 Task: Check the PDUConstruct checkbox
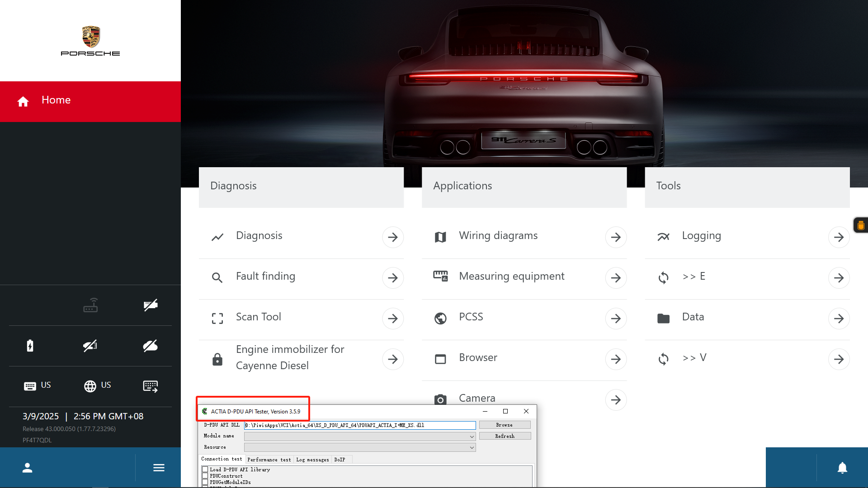(205, 476)
